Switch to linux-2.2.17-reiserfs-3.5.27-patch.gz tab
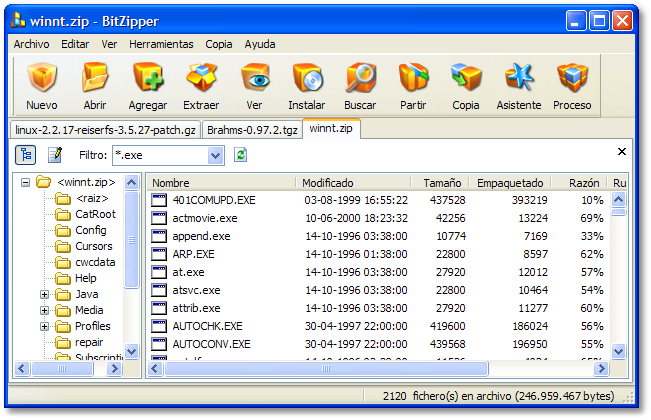Viewport: 651px width, 420px height. pos(105,130)
